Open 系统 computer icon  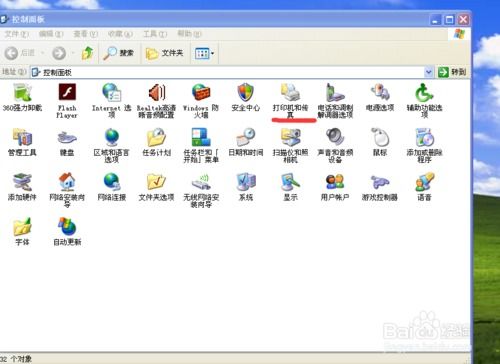pyautogui.click(x=246, y=182)
